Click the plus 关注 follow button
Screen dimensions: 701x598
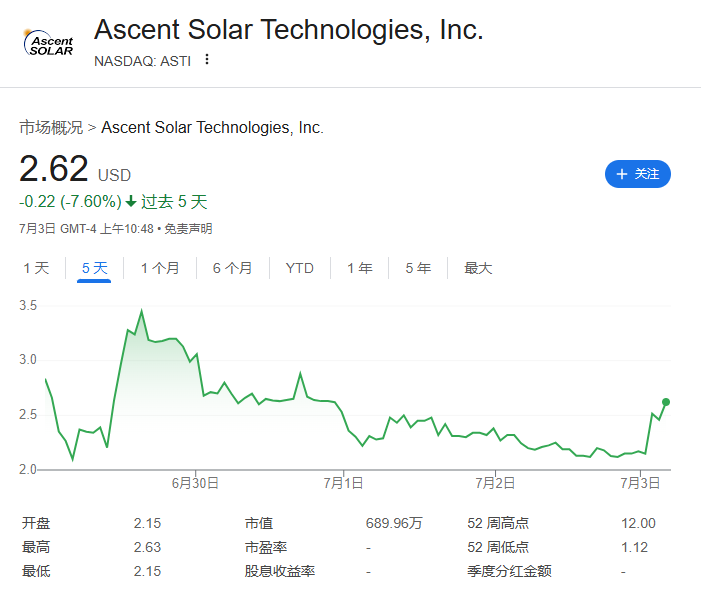coord(638,174)
